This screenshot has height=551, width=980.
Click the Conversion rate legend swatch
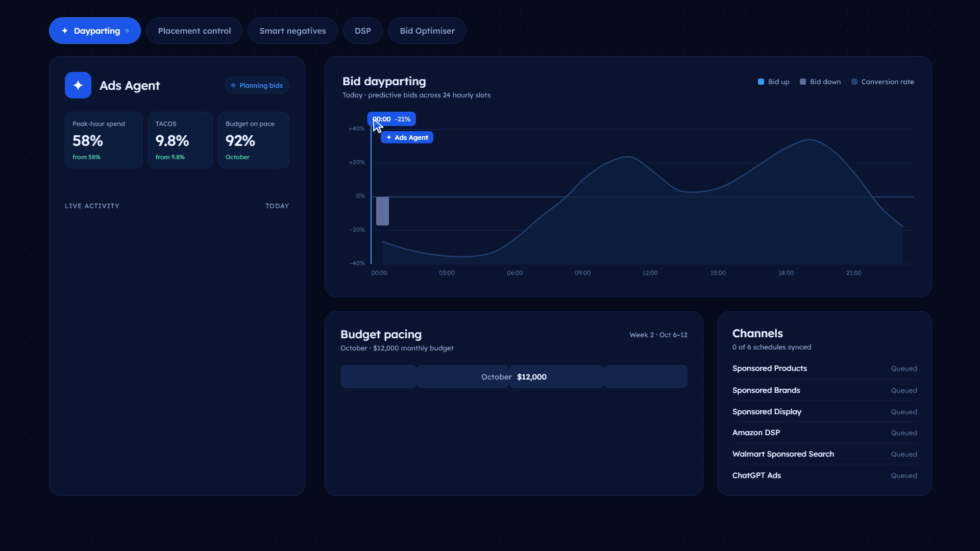854,82
